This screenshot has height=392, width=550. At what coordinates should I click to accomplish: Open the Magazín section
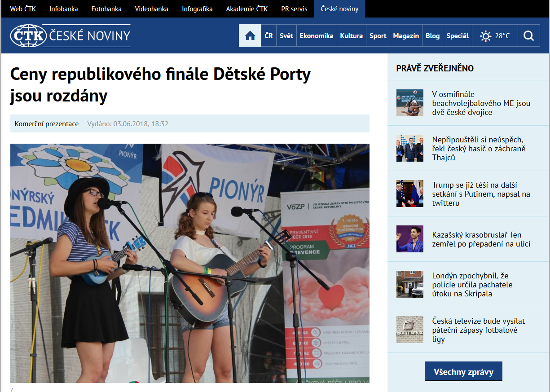406,36
